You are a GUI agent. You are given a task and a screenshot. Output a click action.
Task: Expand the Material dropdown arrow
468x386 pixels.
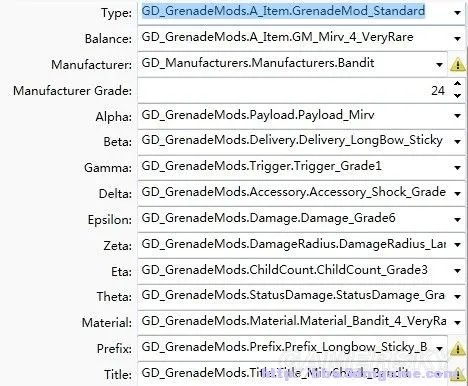pos(458,323)
